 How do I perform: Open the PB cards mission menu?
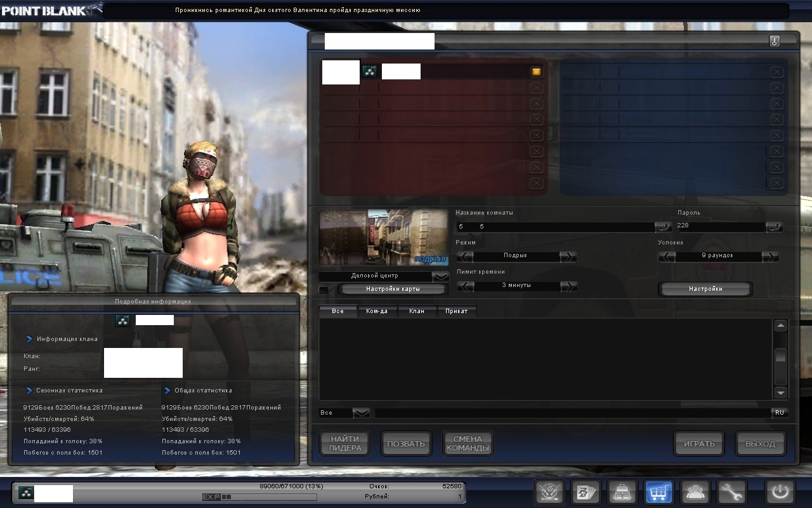pyautogui.click(x=586, y=492)
